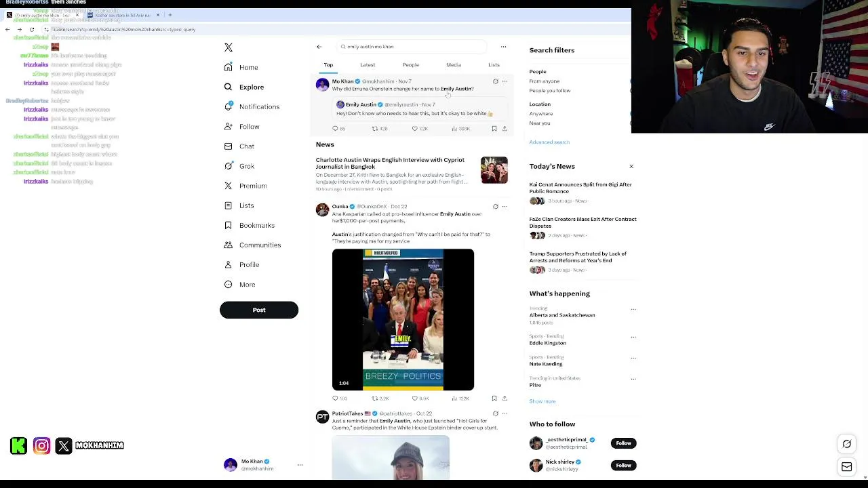Click the emily austin mo khan search field
The width and height of the screenshot is (868, 488).
pyautogui.click(x=412, y=47)
